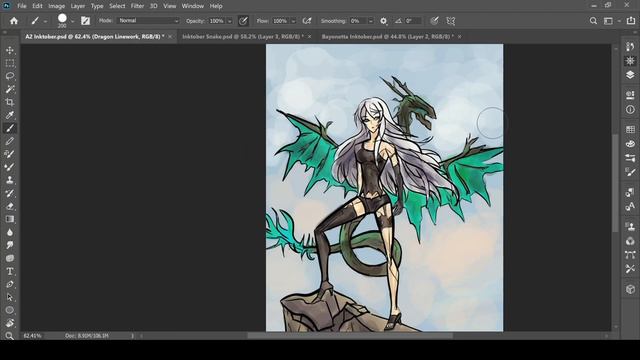This screenshot has height=360, width=640.
Task: Open the Flow slider dropdown arrow
Action: 293,21
